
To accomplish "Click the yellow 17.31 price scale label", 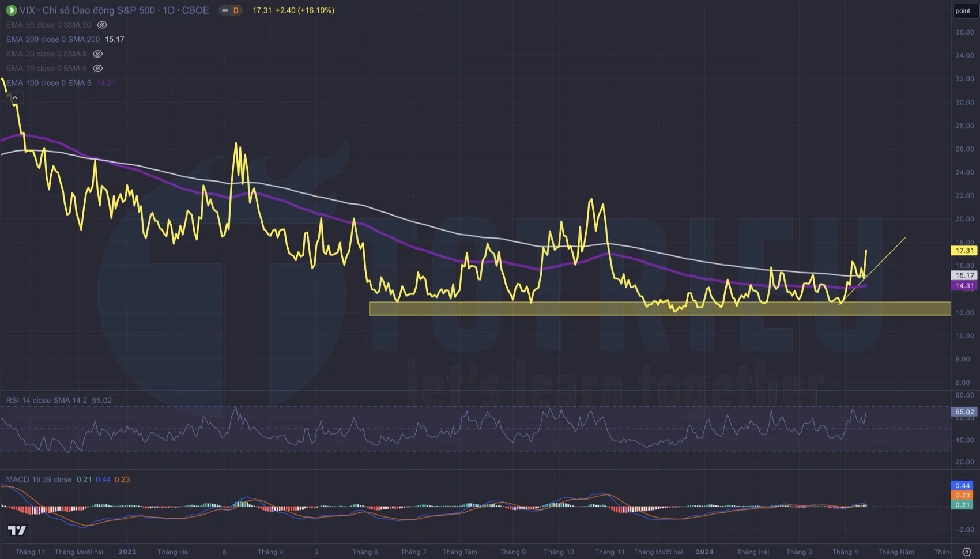I will pos(964,251).
